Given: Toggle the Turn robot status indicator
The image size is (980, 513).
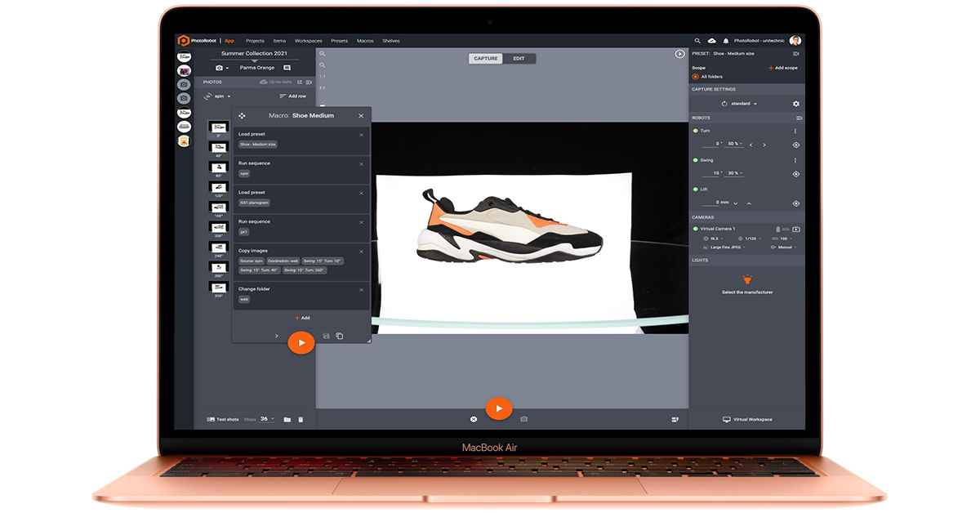Looking at the screenshot, I should [696, 130].
